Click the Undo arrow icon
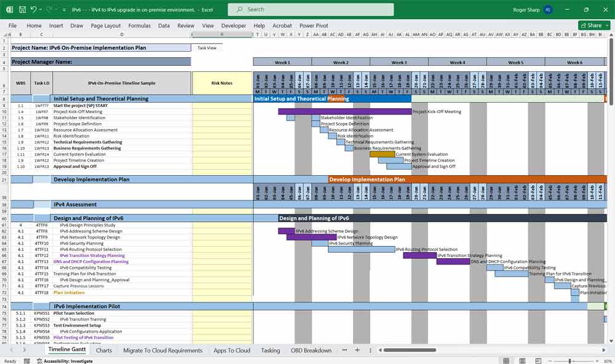The image size is (615, 364). 33,10
